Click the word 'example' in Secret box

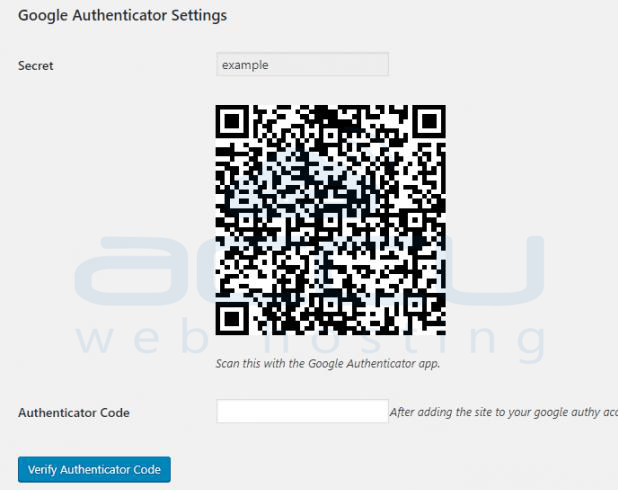coord(245,65)
